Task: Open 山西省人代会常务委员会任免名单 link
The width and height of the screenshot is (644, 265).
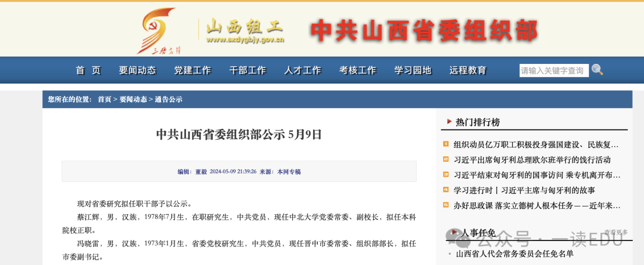Action: point(515,254)
